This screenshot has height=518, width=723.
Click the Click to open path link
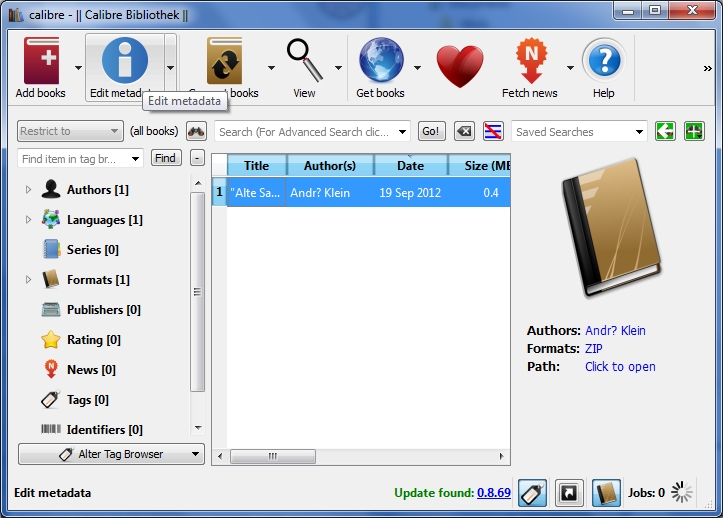tap(620, 366)
